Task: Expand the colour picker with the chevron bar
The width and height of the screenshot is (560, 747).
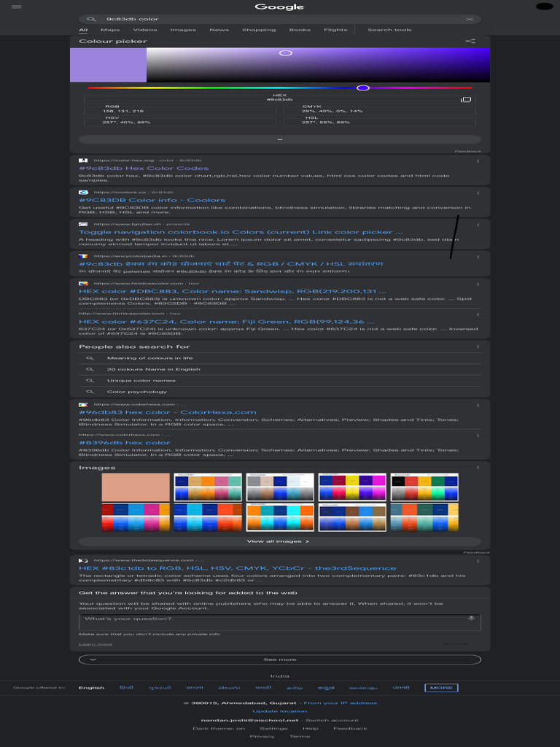Action: click(x=279, y=139)
